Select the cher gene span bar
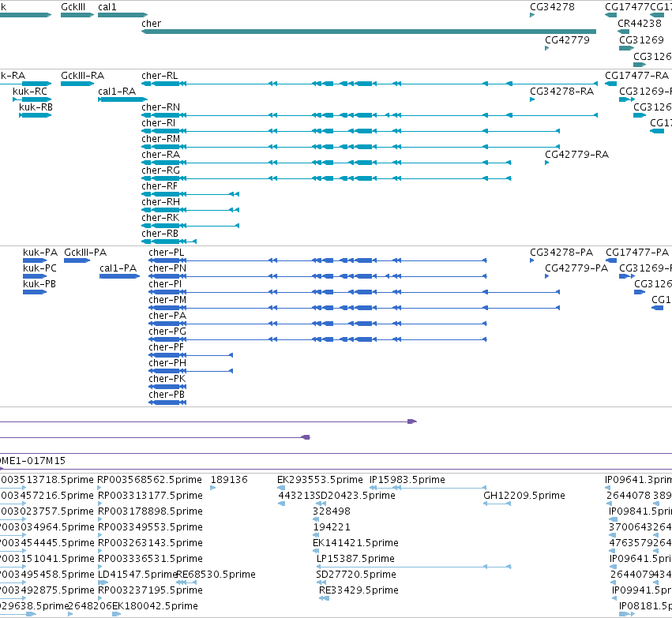Image resolution: width=672 pixels, height=618 pixels. click(x=369, y=32)
